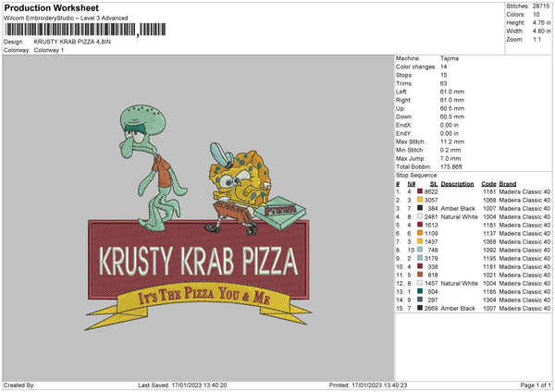Select the dark teal swatch beside 504

click(x=420, y=291)
